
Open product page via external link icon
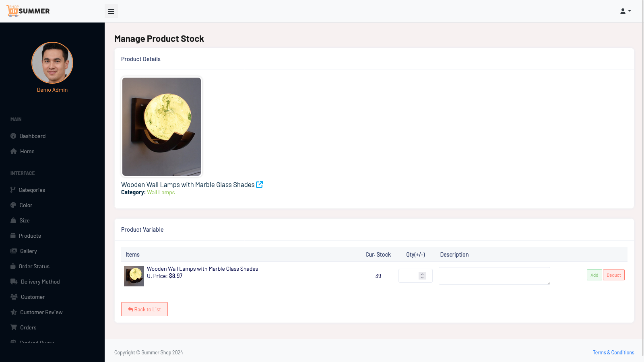pos(260,185)
